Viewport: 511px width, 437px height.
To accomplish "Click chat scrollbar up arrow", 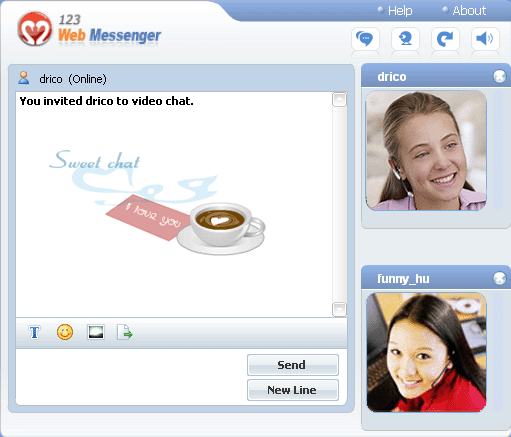I will [x=339, y=100].
